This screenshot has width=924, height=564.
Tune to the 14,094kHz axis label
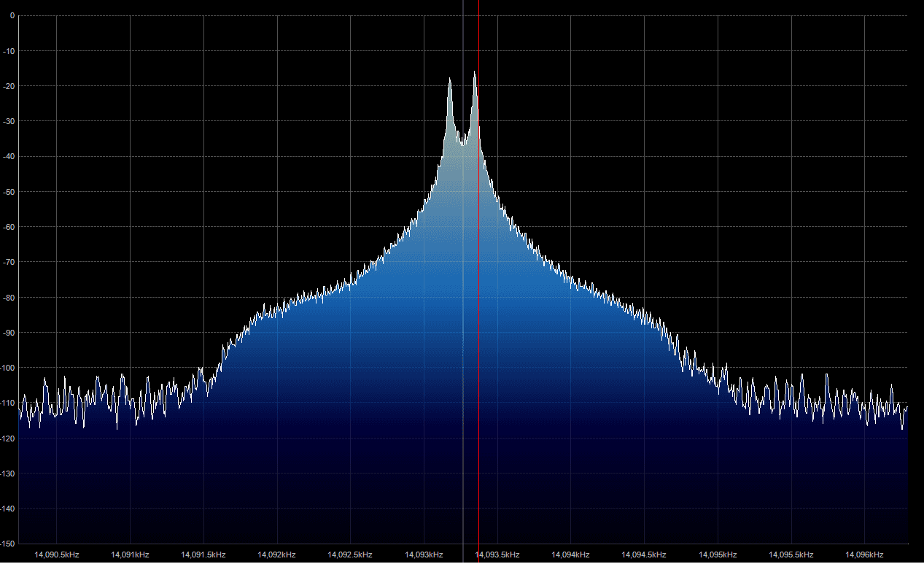tap(571, 555)
